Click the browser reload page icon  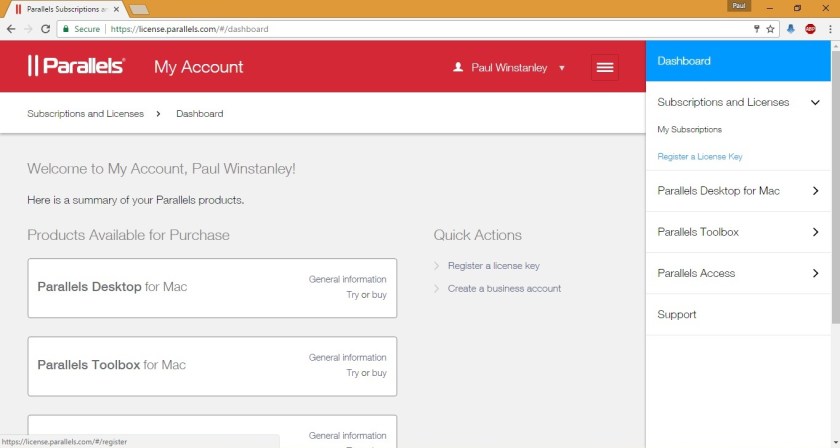[45, 29]
